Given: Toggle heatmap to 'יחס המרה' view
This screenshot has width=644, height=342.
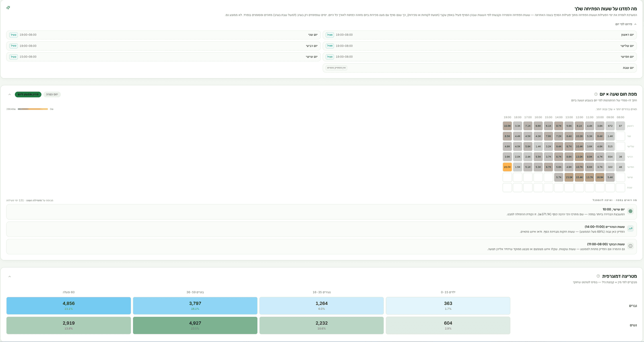Looking at the screenshot, I should tap(52, 95).
